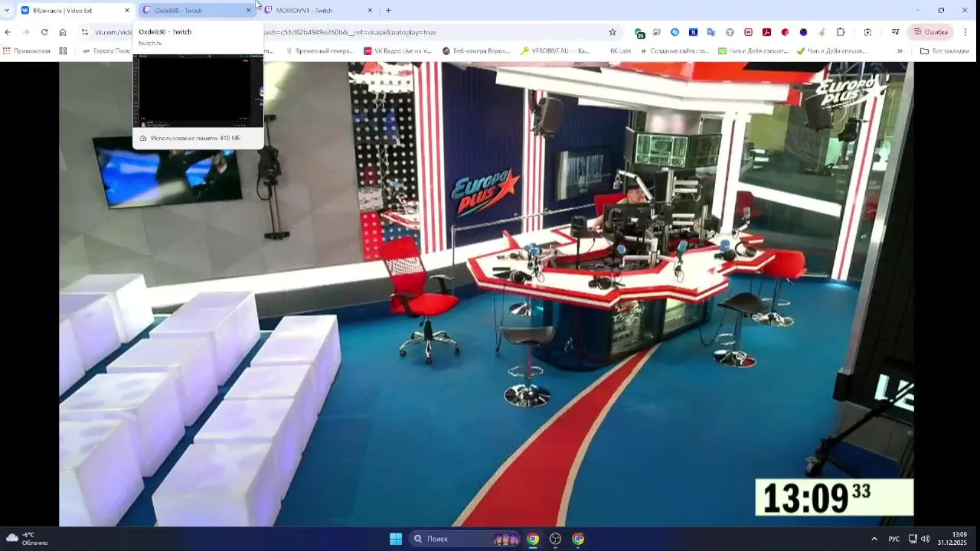Open a new browser tab
980x551 pixels.
[x=388, y=11]
